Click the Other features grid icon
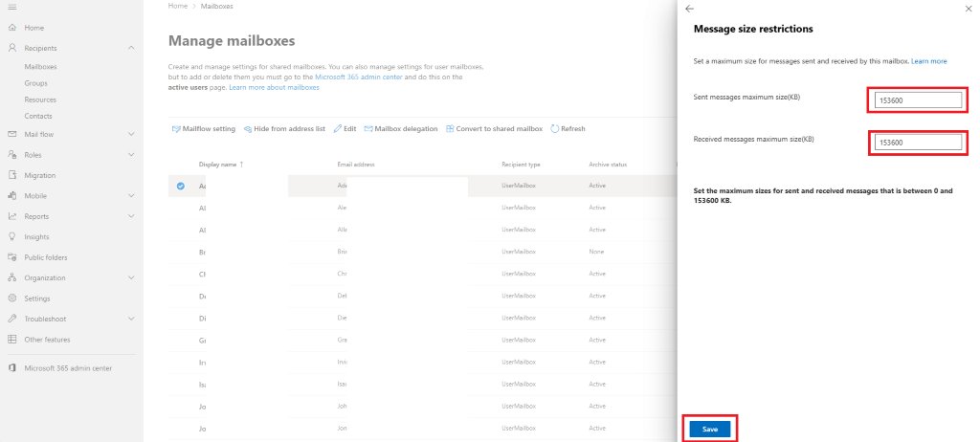Image resolution: width=980 pixels, height=442 pixels. pos(11,340)
